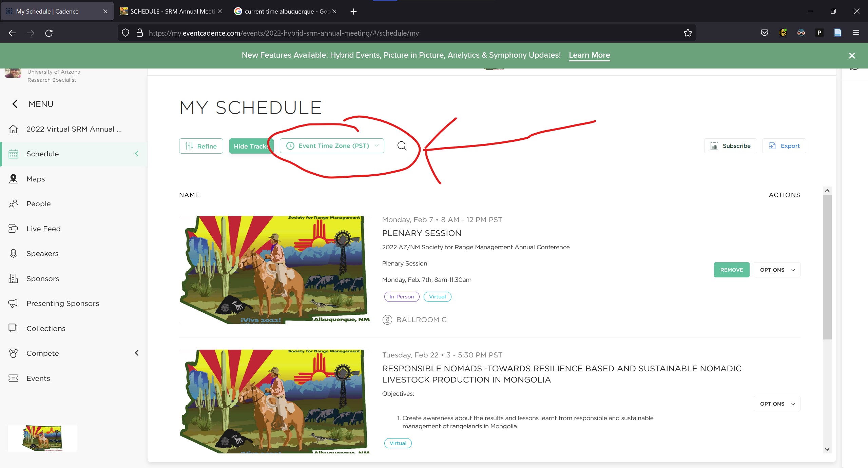
Task: Open the schedule search magnifier
Action: pos(402,146)
